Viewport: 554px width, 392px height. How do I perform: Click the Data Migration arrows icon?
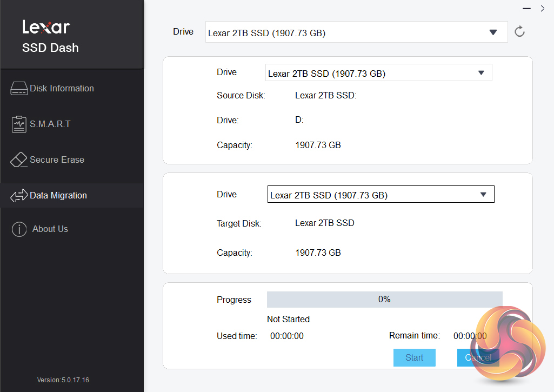[19, 196]
